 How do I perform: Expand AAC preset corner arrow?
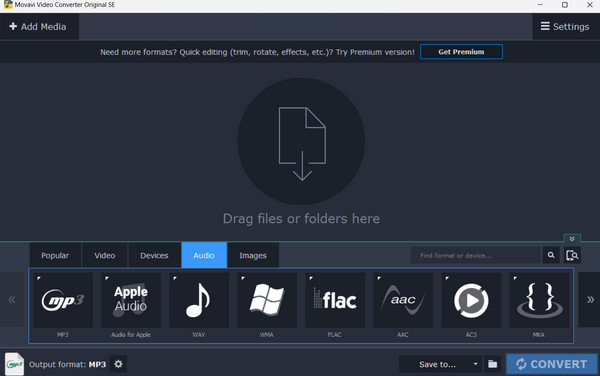(379, 278)
